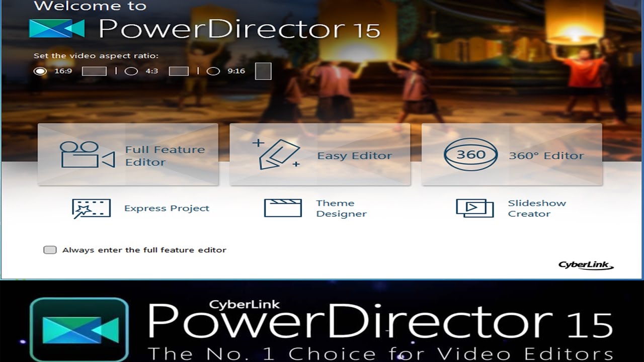Click 'The No. 1 Choice for Video Editors' text
This screenshot has height=362, width=644.
click(380, 353)
